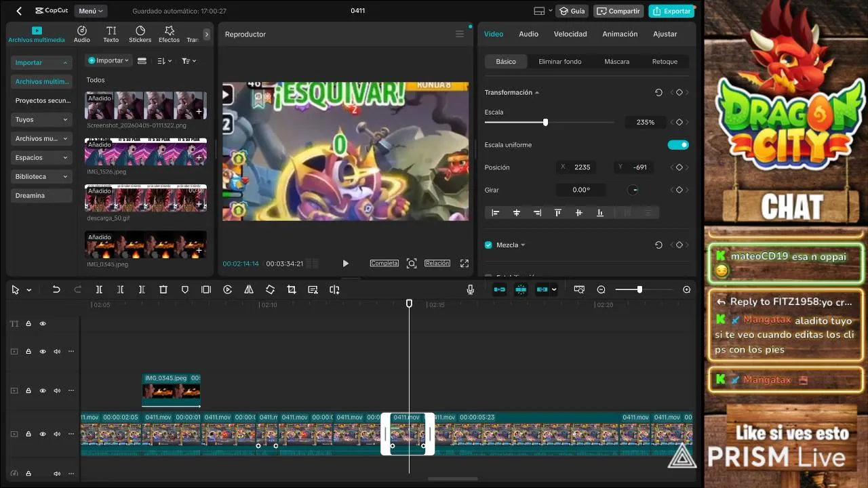This screenshot has width=868, height=488.
Task: Click the rotate clip icon
Action: click(270, 289)
